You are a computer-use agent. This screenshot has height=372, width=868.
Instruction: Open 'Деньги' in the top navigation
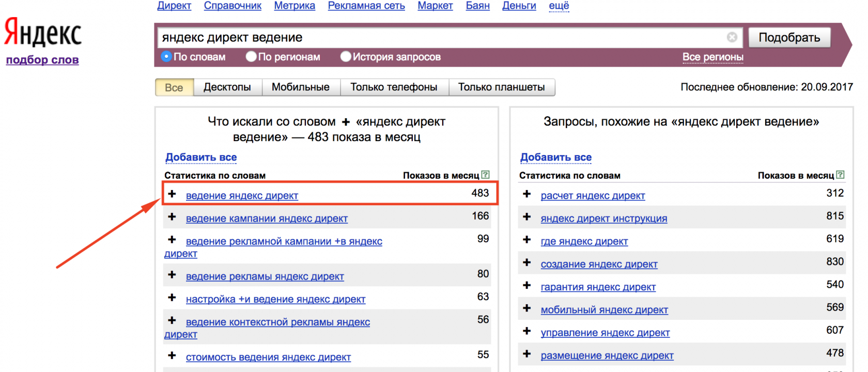pos(519,6)
